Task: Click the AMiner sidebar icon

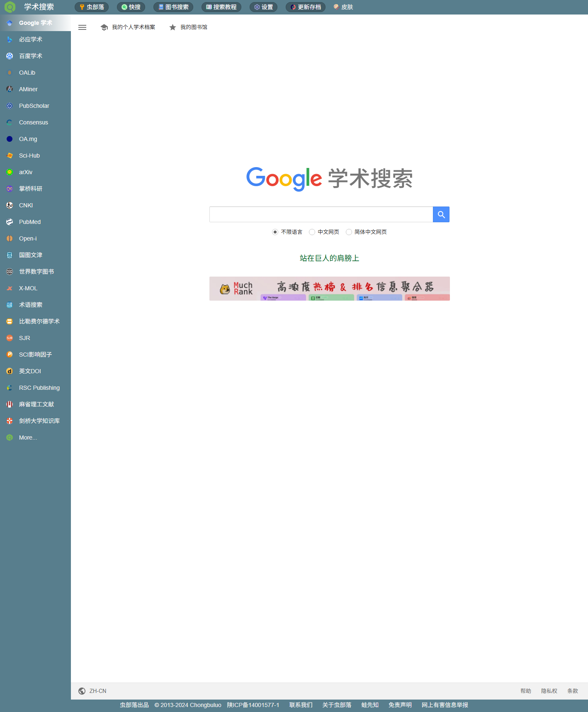Action: [10, 89]
